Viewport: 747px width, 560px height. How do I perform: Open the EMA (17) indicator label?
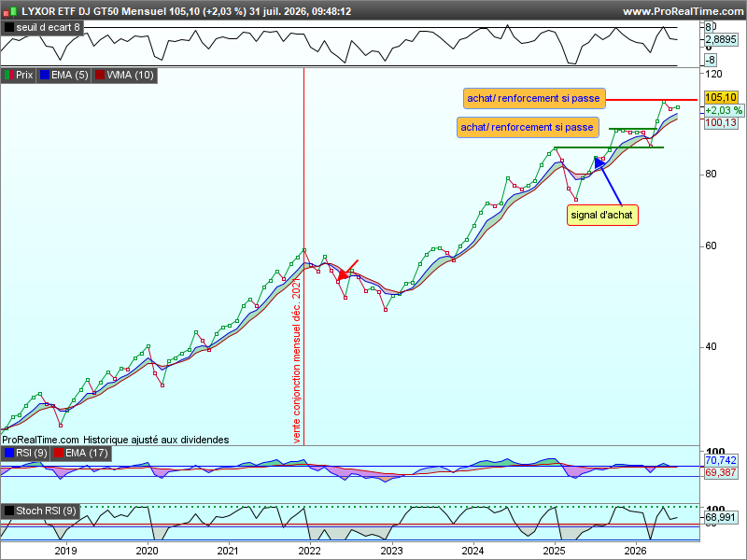86,453
